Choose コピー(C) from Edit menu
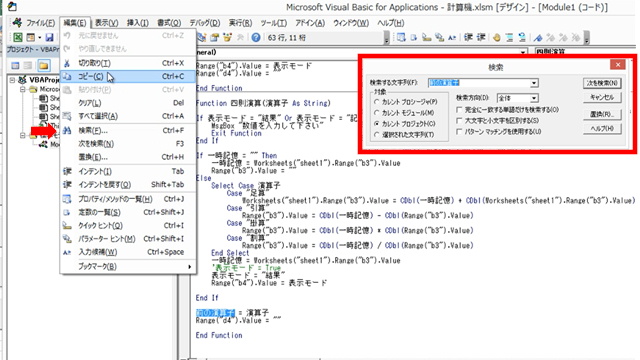This screenshot has height=360, width=640. tap(128, 76)
